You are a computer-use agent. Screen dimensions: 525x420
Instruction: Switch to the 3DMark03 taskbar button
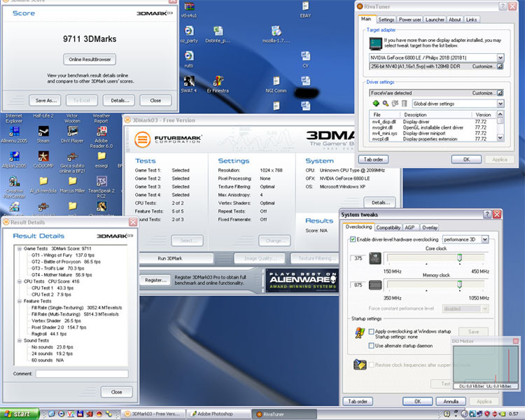pyautogui.click(x=153, y=414)
